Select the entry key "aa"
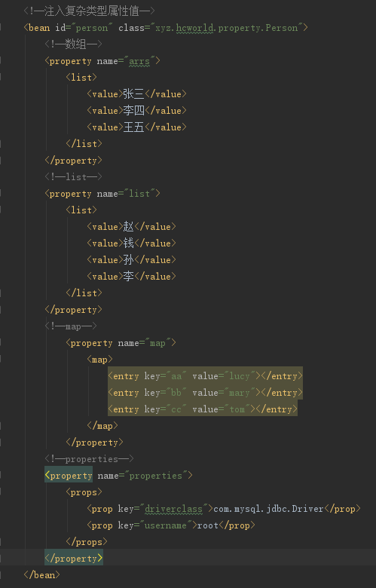Screen dimensions: 376x588 176,375
